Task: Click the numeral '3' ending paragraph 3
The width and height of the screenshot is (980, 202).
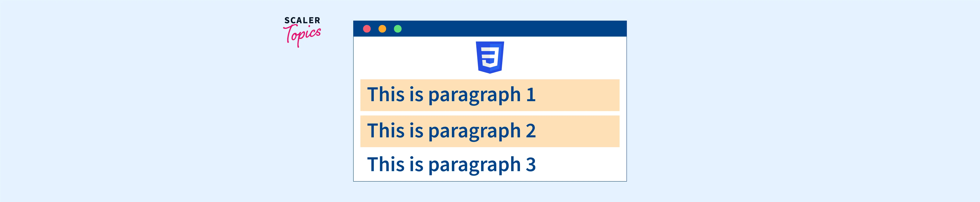Action: pyautogui.click(x=531, y=165)
